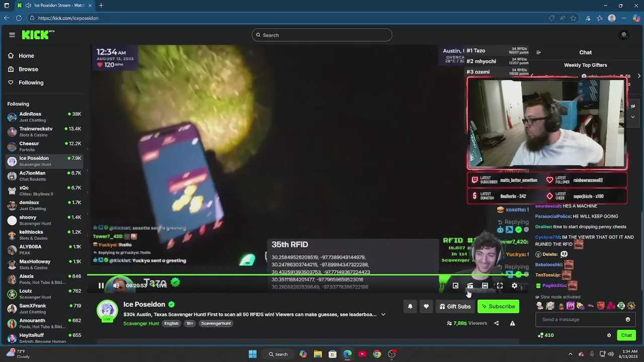
Task: Hide the pinned chat element
Action: point(633,107)
